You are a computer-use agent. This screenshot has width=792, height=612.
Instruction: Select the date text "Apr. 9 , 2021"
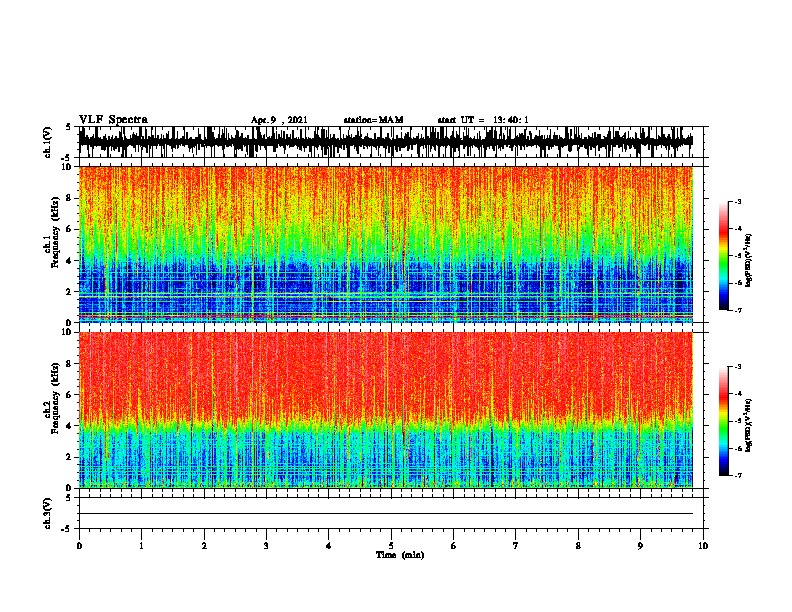(x=279, y=120)
